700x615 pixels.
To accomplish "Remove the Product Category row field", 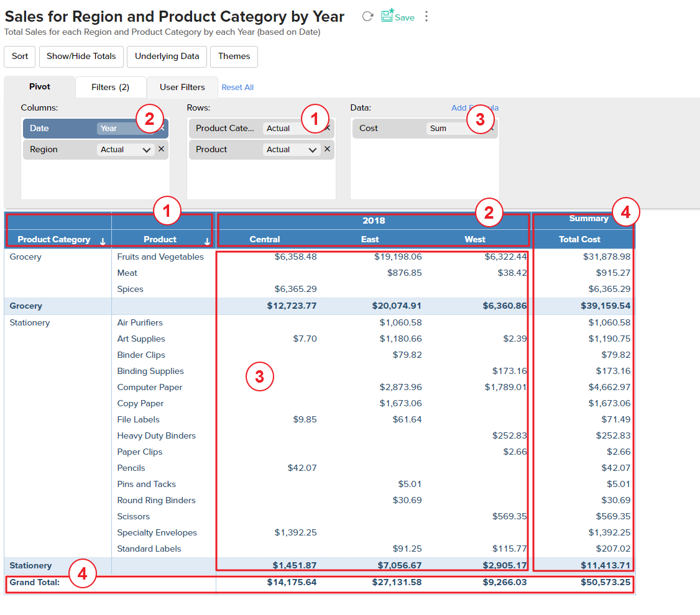I will click(x=328, y=128).
